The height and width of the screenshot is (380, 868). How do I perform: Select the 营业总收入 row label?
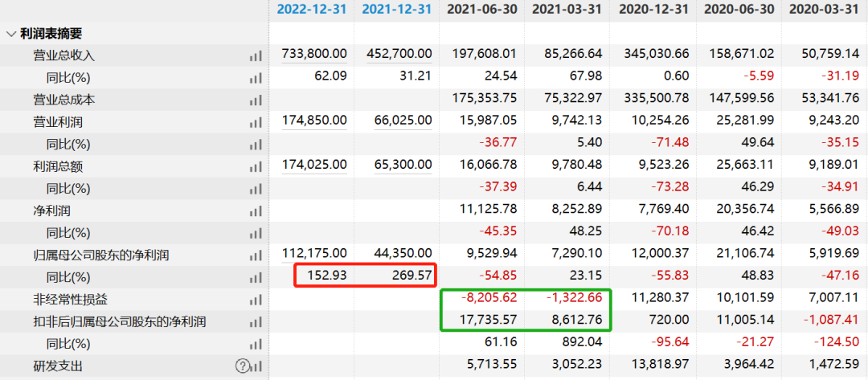[x=63, y=56]
